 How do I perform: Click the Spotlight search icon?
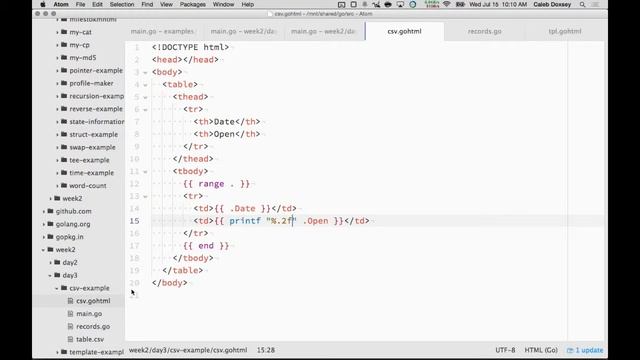tap(582, 4)
